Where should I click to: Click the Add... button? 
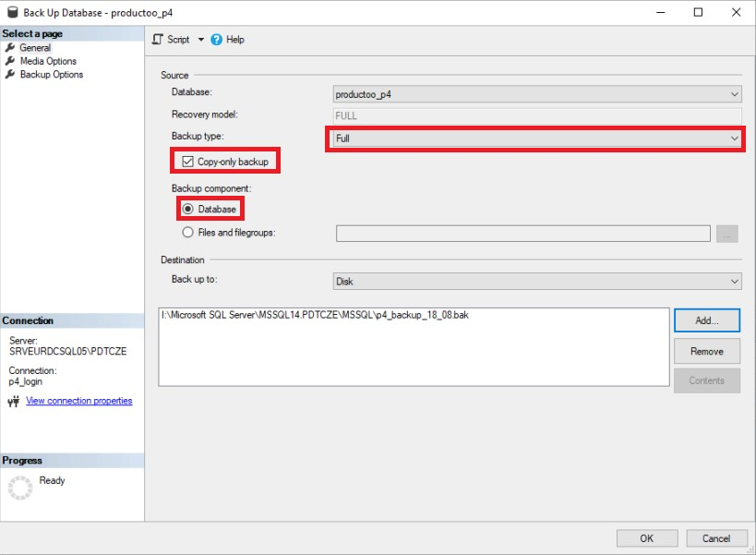[706, 320]
